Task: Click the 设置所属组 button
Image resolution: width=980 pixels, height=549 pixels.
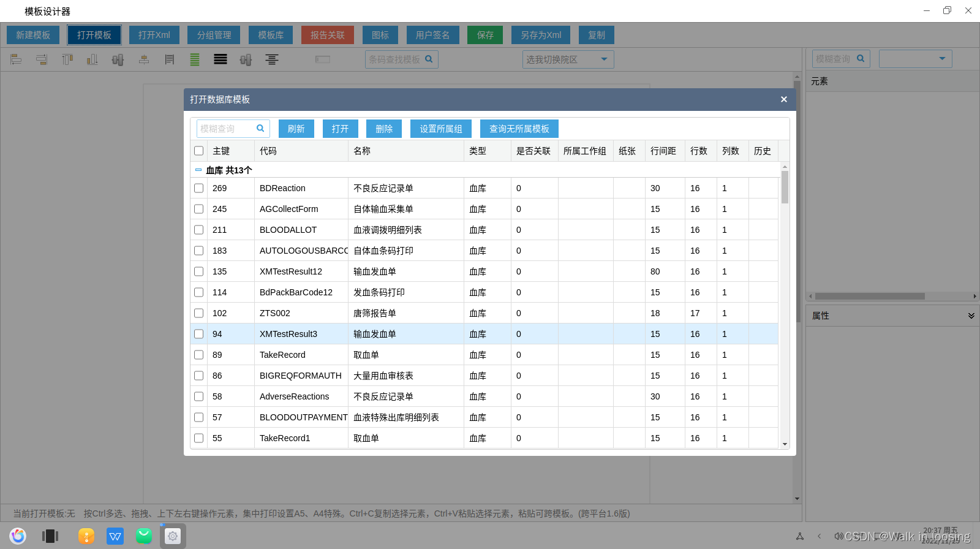Action: tap(441, 129)
